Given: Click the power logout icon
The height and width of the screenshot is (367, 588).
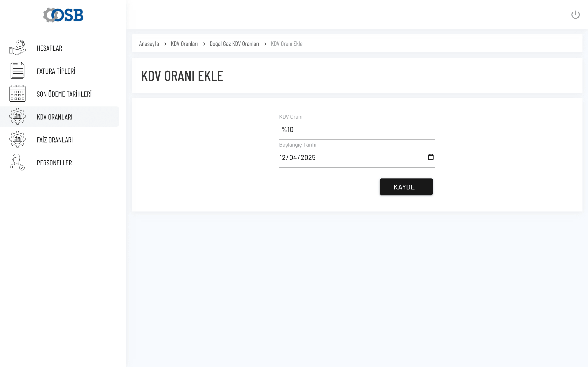Looking at the screenshot, I should tap(575, 15).
